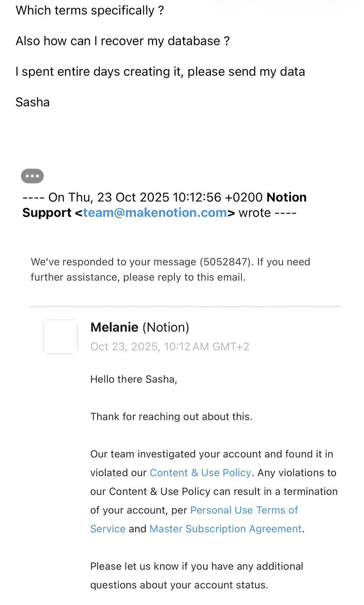Click the "I spent entire days" sentence
This screenshot has height=605, width=364.
[x=160, y=71]
